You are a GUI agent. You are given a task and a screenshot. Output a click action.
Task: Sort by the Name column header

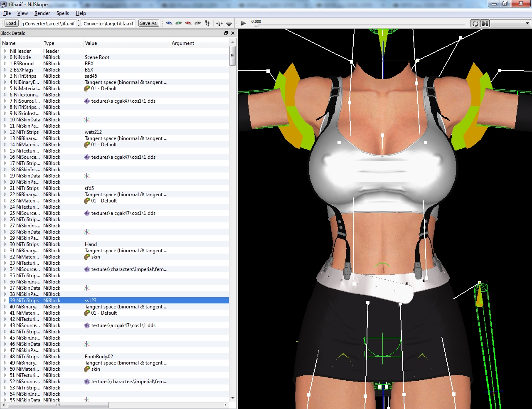[21, 43]
